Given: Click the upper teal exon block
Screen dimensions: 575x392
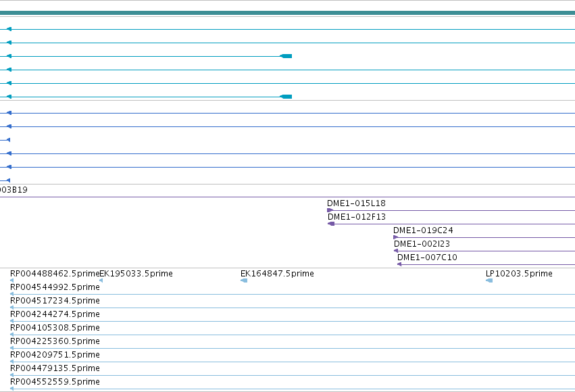Looking at the screenshot, I should (x=286, y=56).
